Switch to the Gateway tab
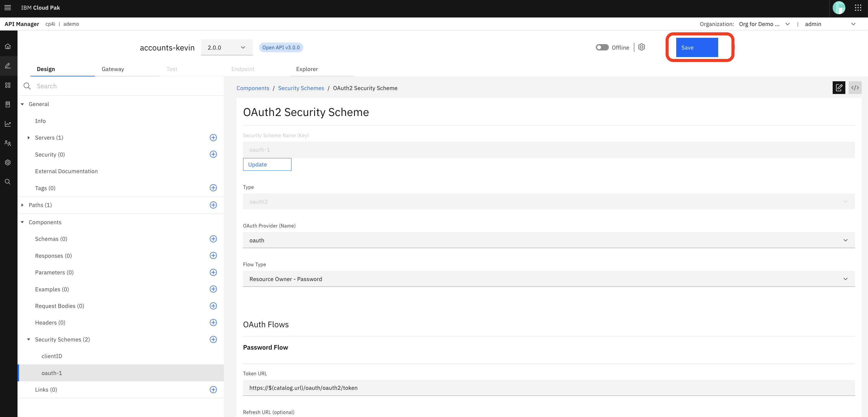The image size is (868, 417). (x=113, y=69)
